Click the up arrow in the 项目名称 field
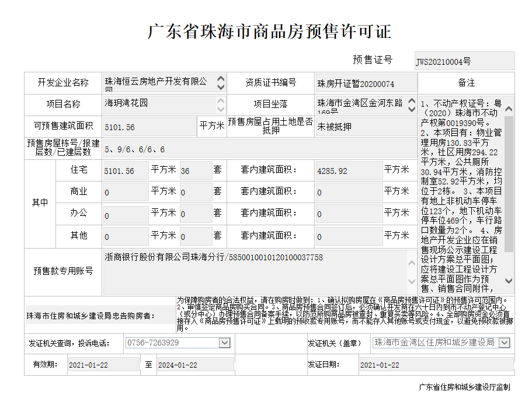This screenshot has width=532, height=405. pos(221,100)
